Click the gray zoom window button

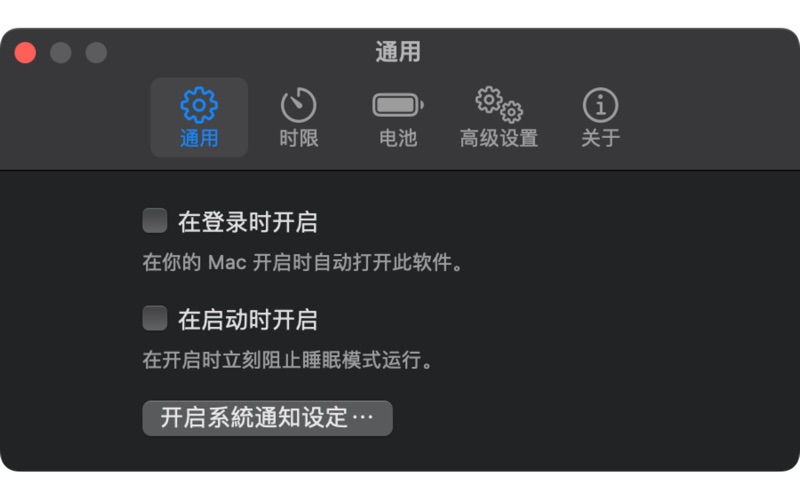pyautogui.click(x=96, y=53)
